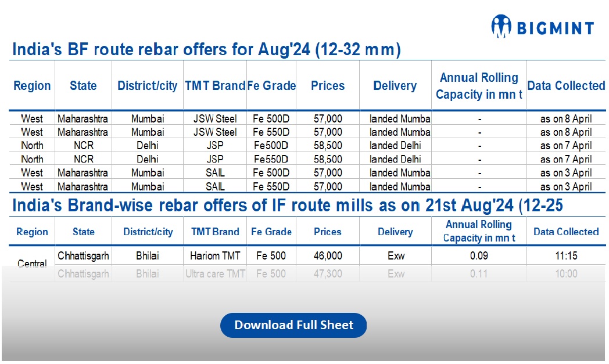Select JSW Steel cell in Fe 500D row
The height and width of the screenshot is (364, 609).
click(215, 118)
